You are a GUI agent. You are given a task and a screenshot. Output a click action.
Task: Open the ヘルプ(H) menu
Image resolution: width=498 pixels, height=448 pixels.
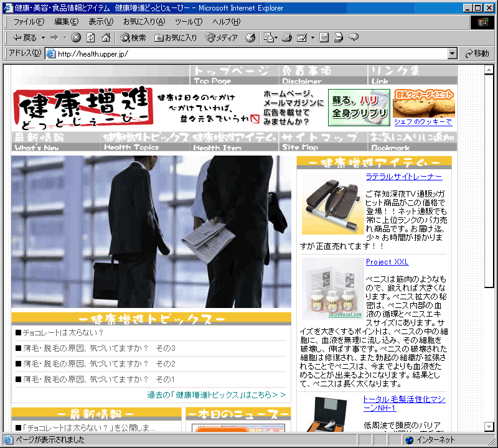(227, 22)
